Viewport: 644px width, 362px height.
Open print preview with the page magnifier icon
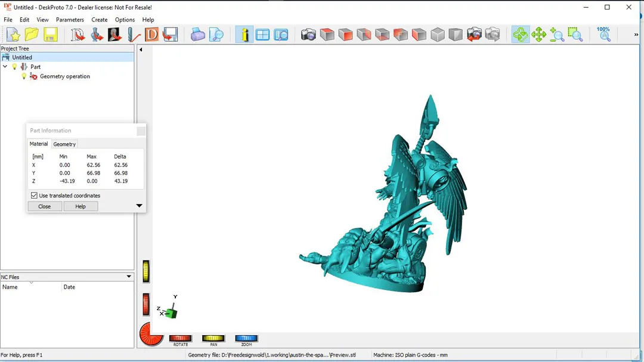[x=216, y=35]
